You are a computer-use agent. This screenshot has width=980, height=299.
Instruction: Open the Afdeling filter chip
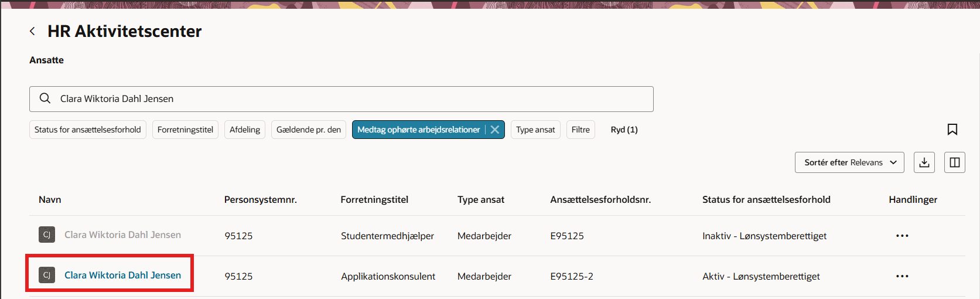245,130
